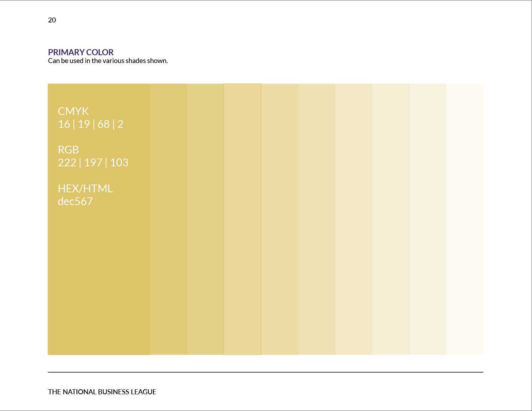Screen dimensions: 532x411
Task: Click THE NATIONAL BUSINESS LEAGUE footer text
Action: (x=102, y=392)
